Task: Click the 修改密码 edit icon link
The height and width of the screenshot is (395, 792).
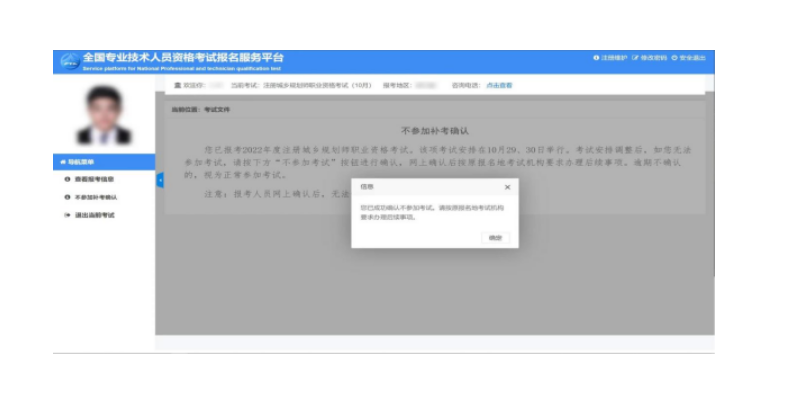Action: click(x=635, y=58)
